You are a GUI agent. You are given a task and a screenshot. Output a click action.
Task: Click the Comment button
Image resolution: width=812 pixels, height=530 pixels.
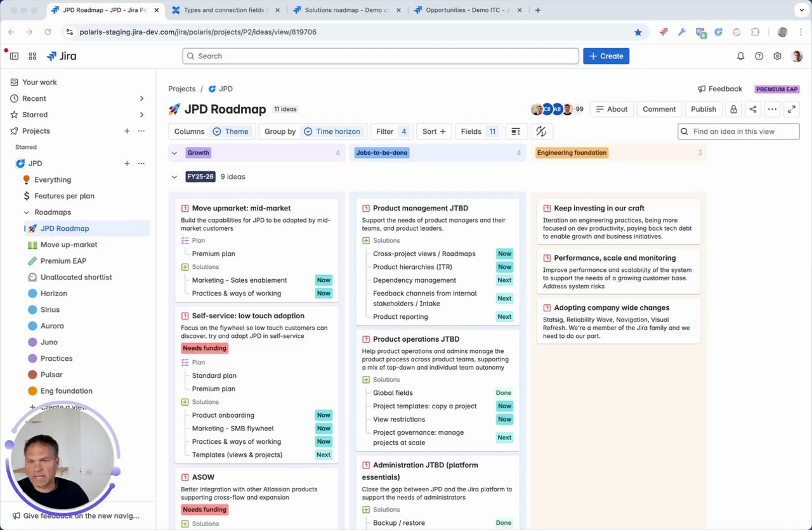[659, 109]
